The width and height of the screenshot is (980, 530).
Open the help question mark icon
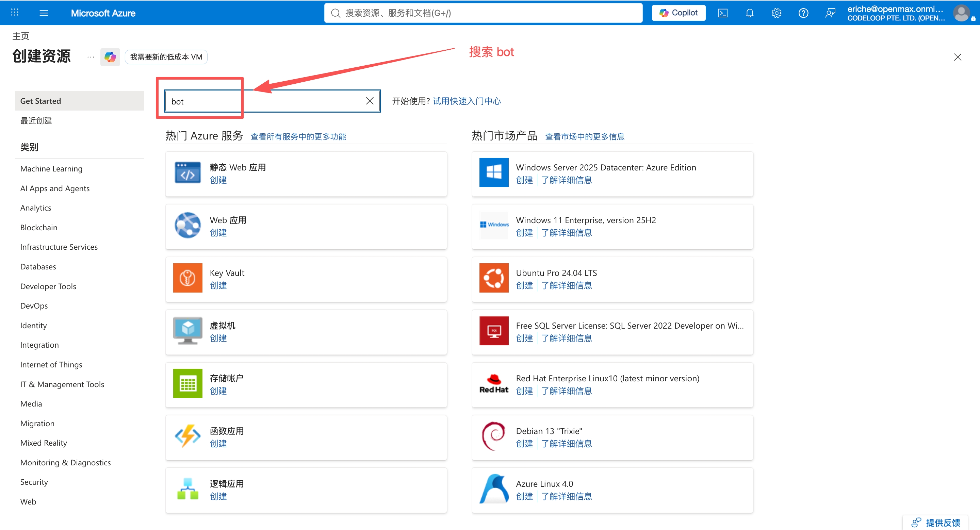click(803, 13)
